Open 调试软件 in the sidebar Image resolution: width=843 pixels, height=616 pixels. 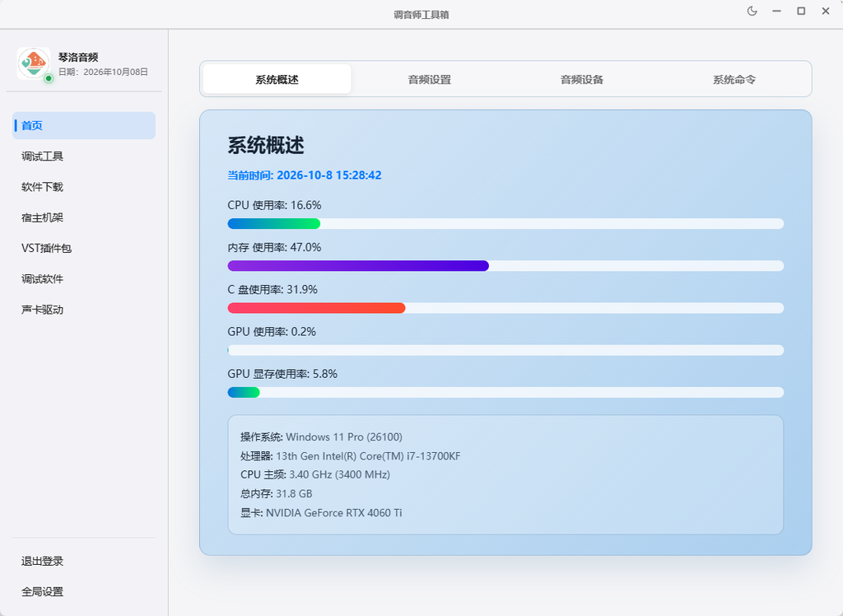[84, 278]
